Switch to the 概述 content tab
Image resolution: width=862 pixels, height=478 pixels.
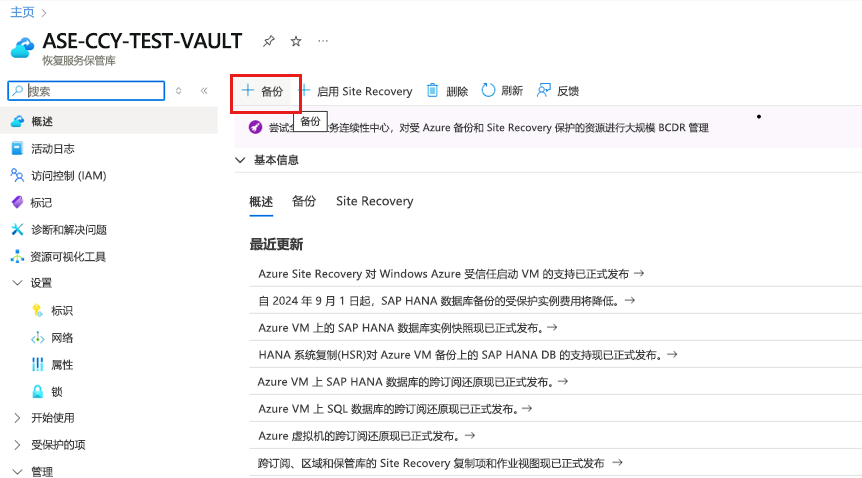(261, 202)
